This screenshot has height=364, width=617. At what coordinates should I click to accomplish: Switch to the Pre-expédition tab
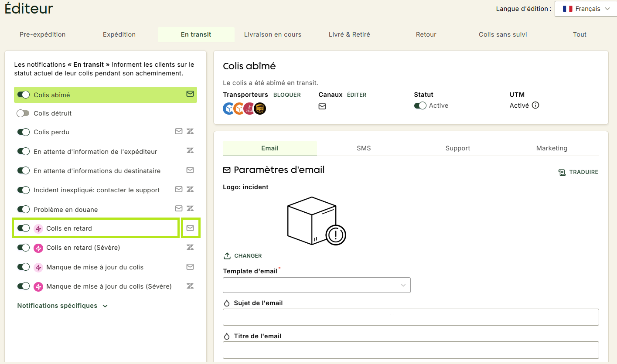tap(43, 34)
